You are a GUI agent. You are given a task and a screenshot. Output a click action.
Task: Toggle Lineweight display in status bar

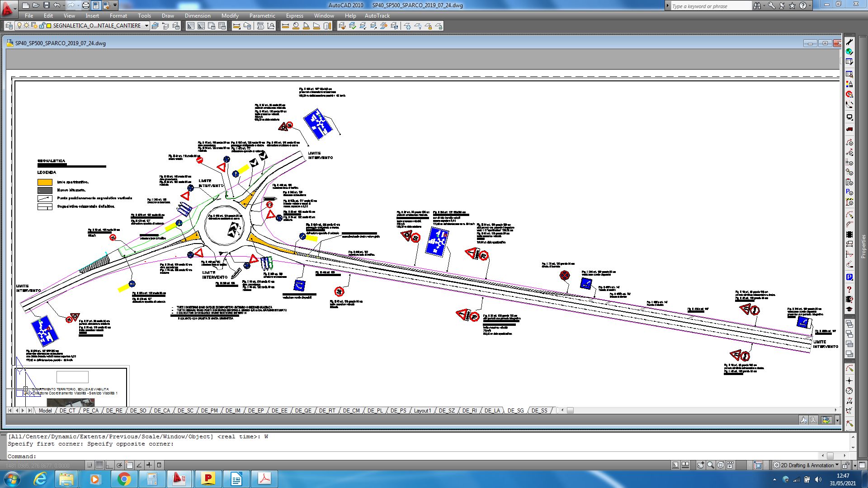tap(149, 465)
